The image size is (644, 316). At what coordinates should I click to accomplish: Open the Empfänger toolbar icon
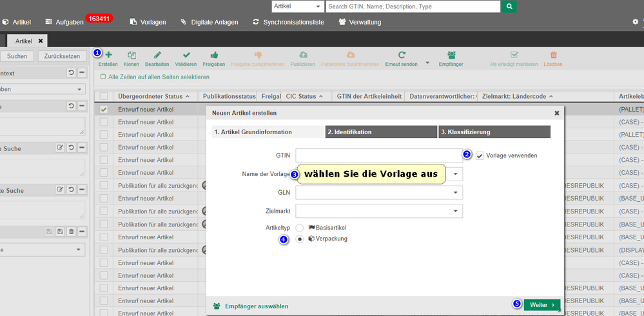click(451, 55)
